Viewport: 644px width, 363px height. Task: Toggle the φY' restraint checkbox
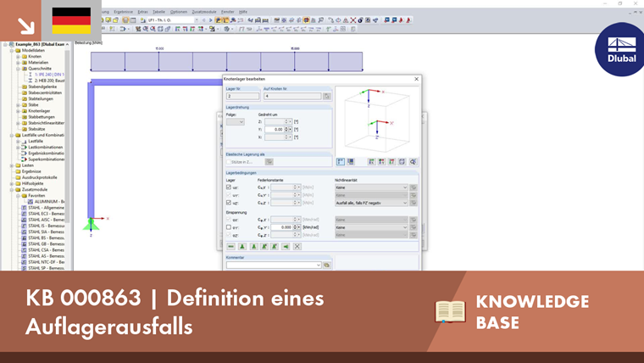point(229,227)
